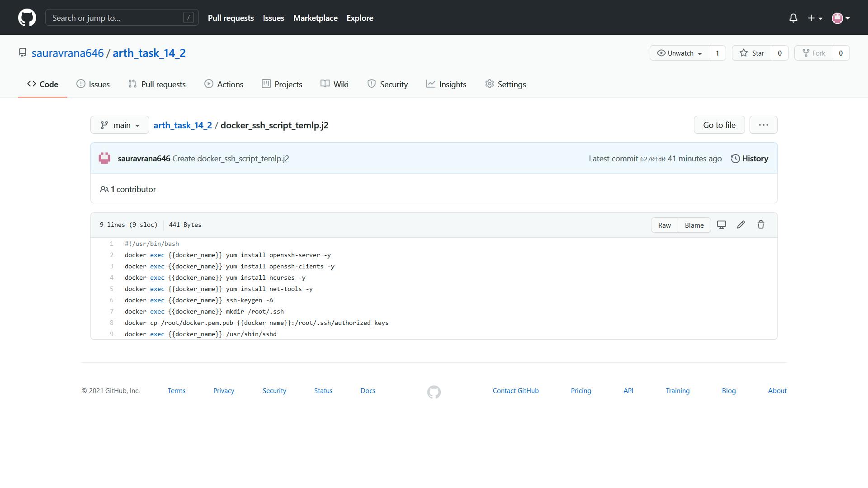Open the Training footer link
Image resolution: width=868 pixels, height=488 pixels.
coord(678,391)
